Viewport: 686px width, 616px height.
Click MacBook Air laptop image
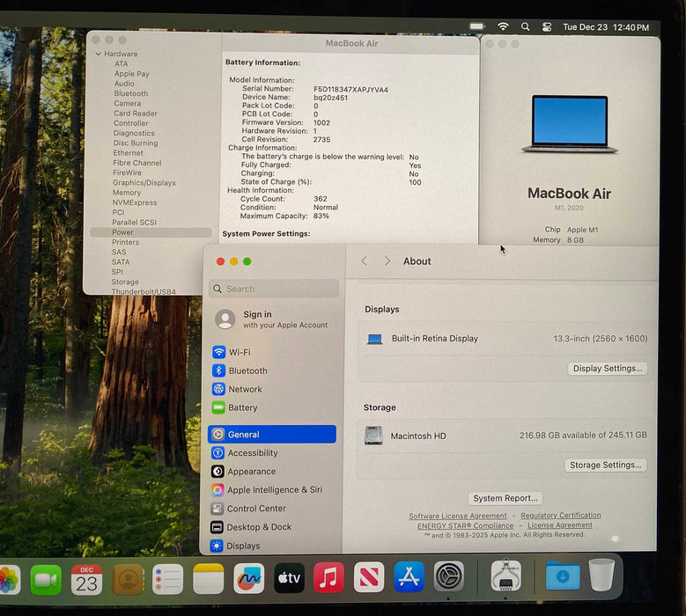[x=569, y=124]
